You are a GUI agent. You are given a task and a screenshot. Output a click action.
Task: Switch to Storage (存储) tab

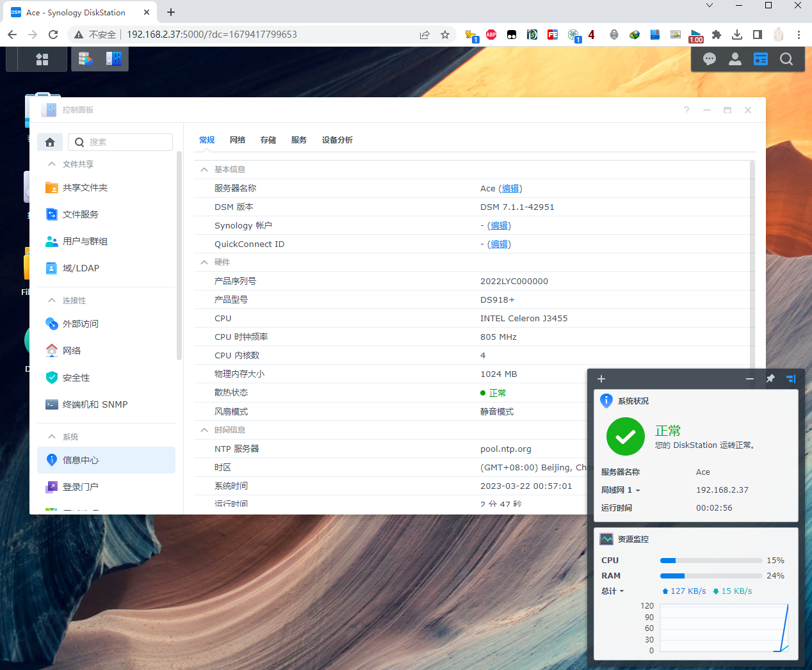(268, 140)
